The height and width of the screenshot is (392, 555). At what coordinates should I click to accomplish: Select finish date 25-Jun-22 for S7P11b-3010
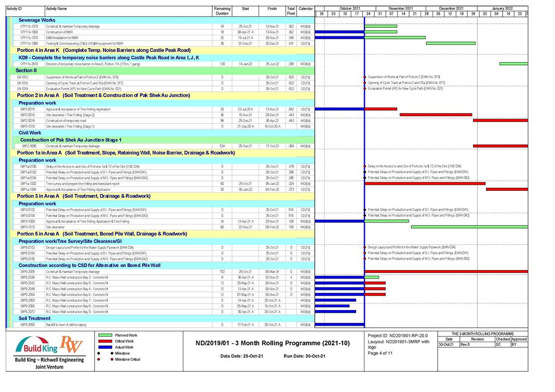point(272,64)
